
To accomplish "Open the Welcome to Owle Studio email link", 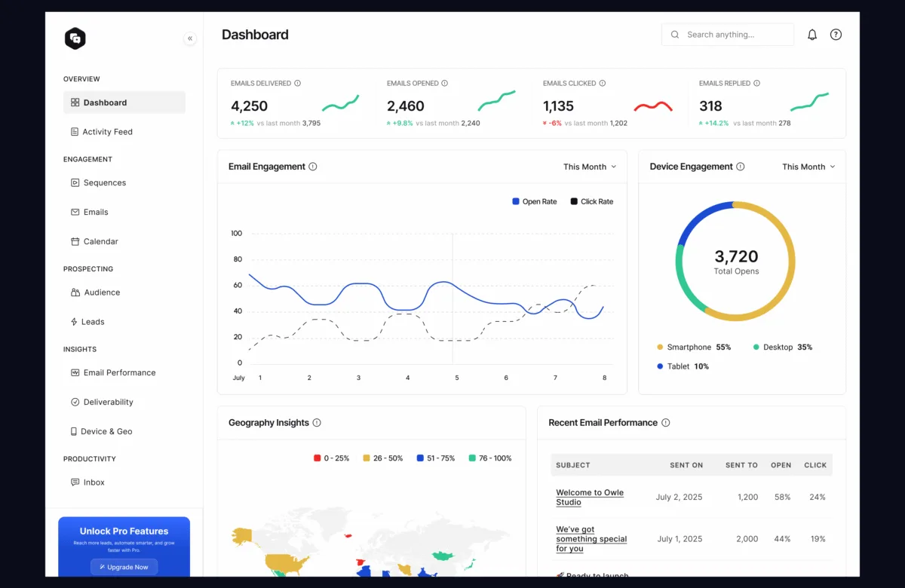I will pyautogui.click(x=589, y=497).
